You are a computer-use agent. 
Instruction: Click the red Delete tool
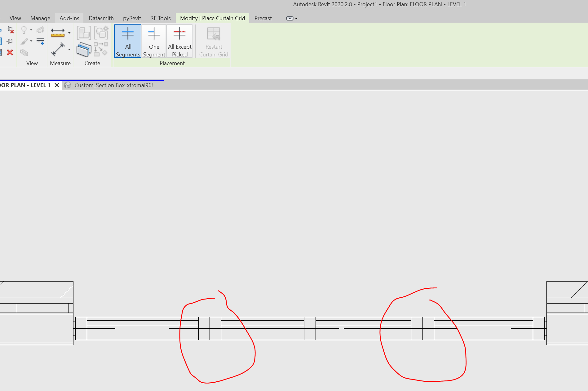click(x=10, y=52)
